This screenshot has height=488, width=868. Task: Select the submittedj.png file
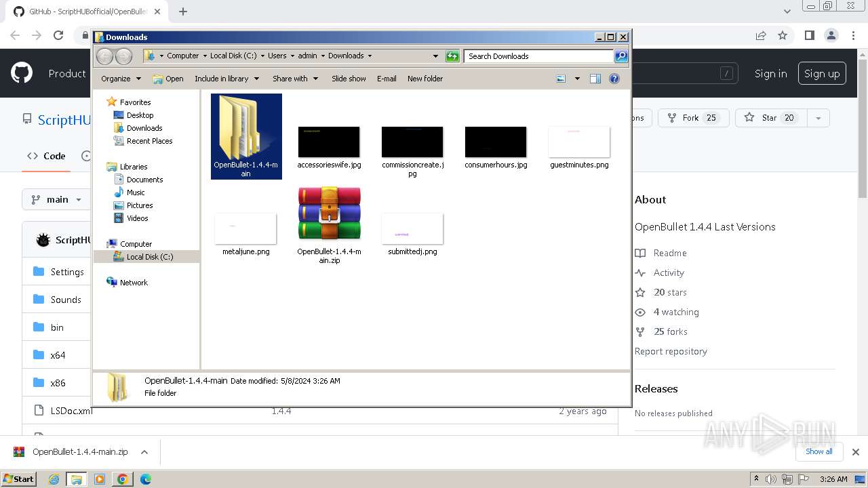click(412, 234)
